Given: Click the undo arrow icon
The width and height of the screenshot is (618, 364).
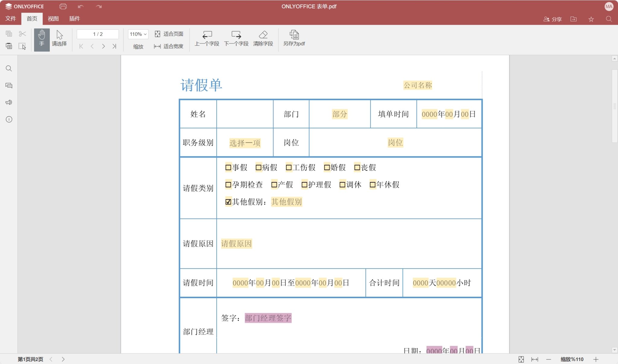Looking at the screenshot, I should (x=81, y=6).
